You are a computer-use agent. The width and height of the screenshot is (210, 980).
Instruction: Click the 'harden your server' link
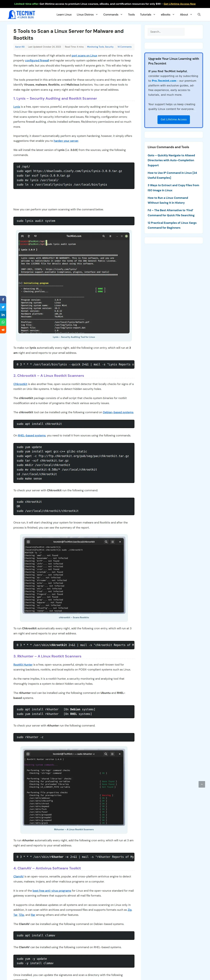[x=66, y=141]
